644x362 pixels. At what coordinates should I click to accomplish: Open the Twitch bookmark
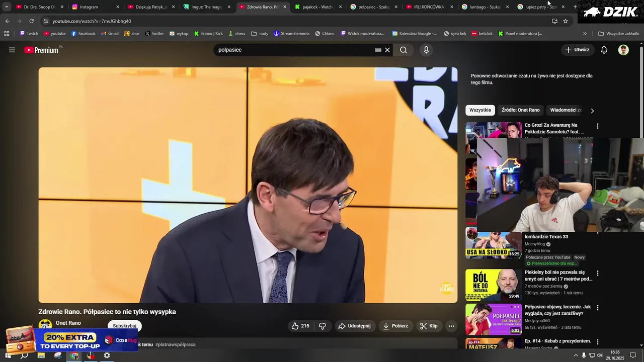point(29,34)
